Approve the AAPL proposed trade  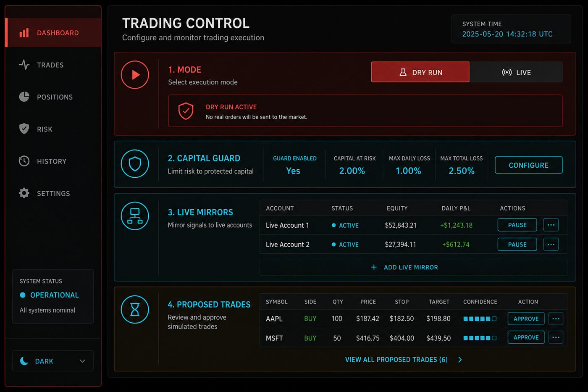pos(526,318)
